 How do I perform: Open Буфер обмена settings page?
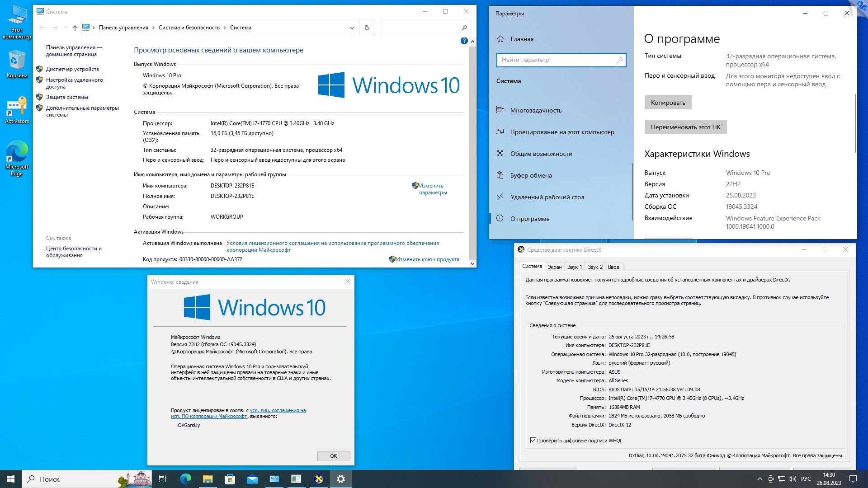pos(561,175)
